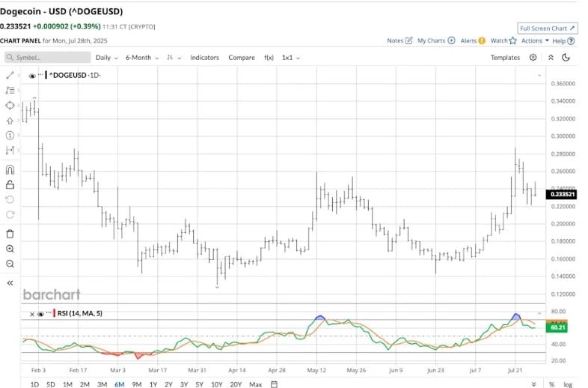
Task: Delete drawings with the trash icon
Action: point(10,234)
